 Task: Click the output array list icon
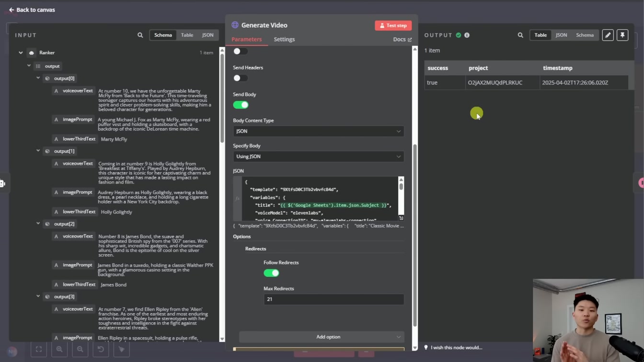coord(38,66)
